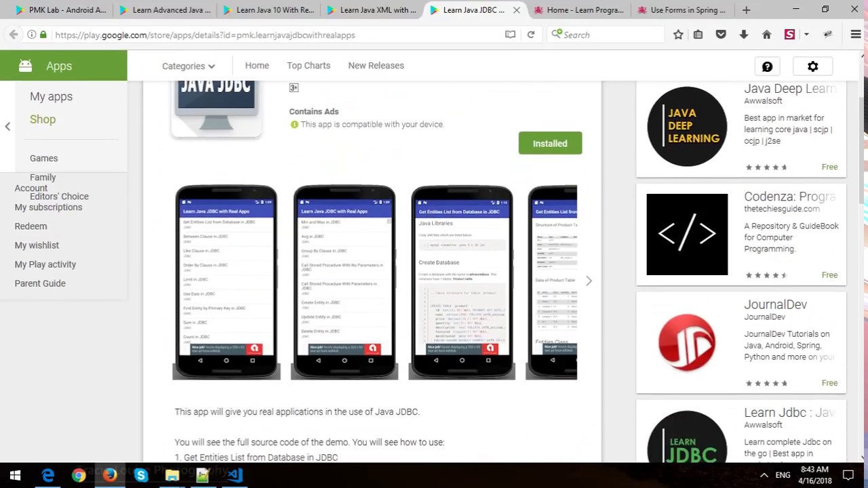Open Skype from the taskbar
Viewport: 868px width, 488px height.
point(141,475)
